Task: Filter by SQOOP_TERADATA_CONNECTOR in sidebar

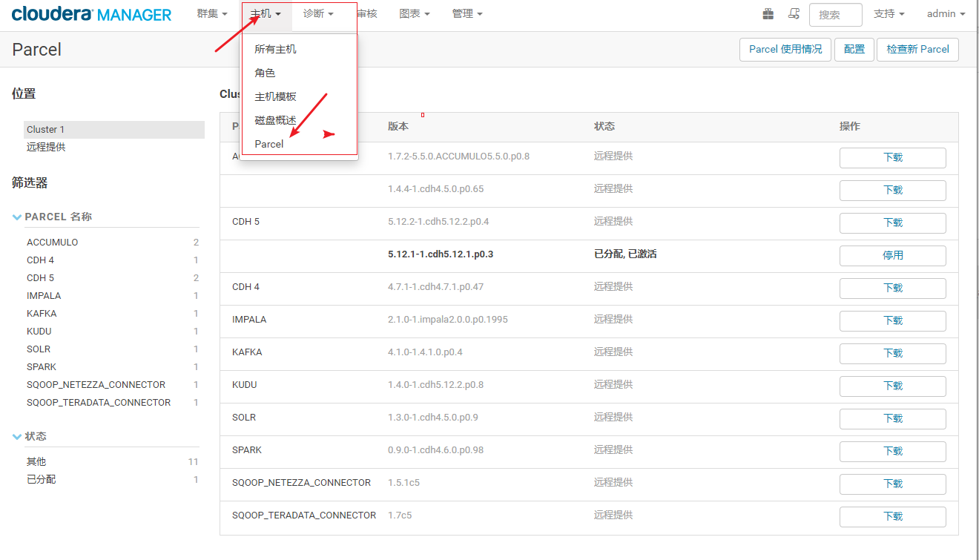Action: [x=99, y=402]
